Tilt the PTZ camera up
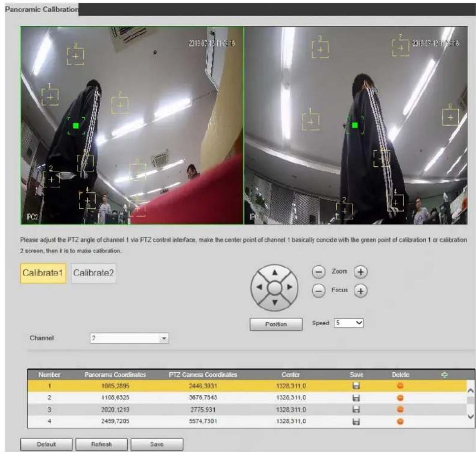 (275, 272)
